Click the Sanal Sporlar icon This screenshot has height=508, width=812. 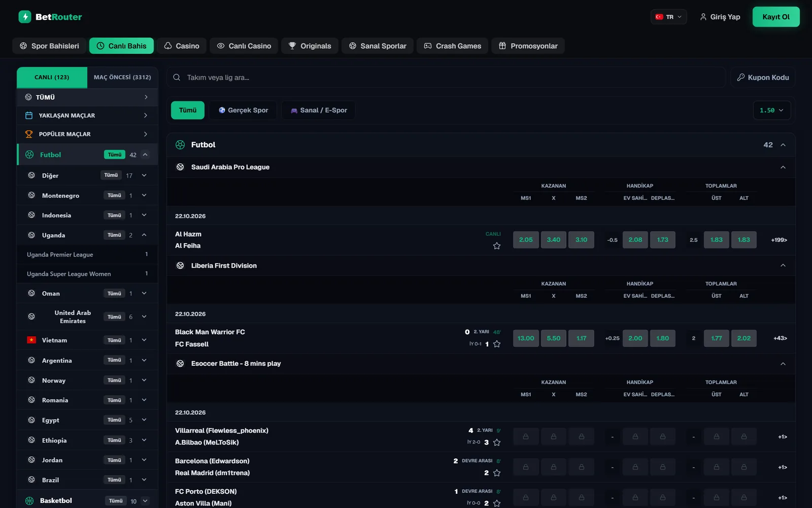pos(353,46)
